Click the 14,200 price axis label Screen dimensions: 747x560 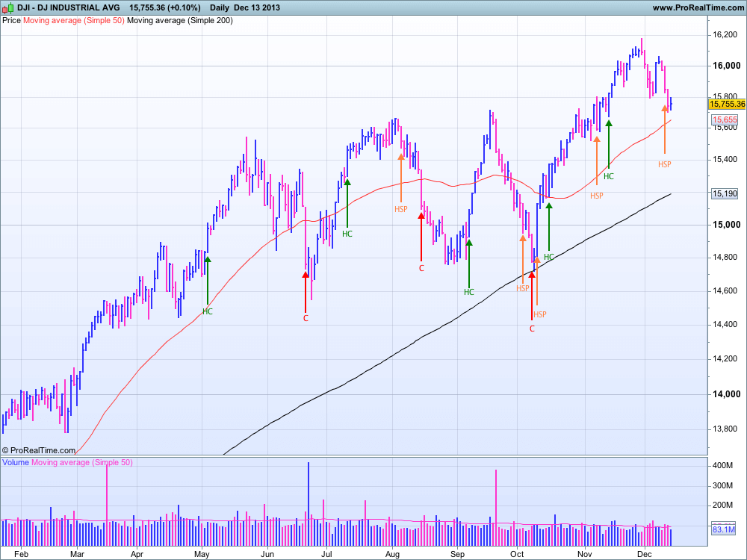725,358
